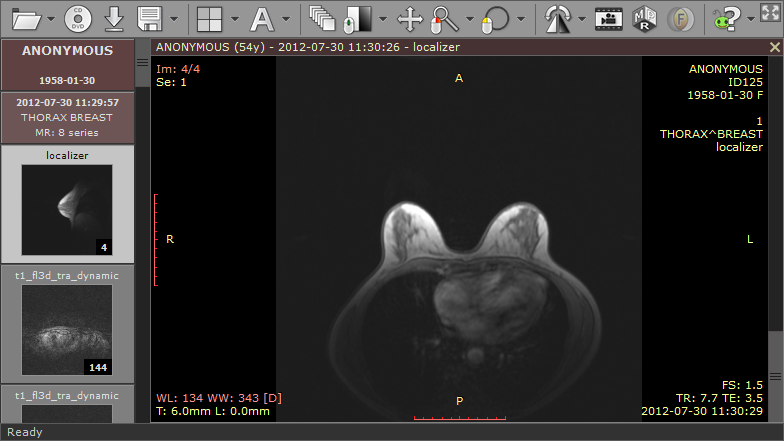Select the ANONYMOUS patient header
Screen dimensions: 784x441
(x=68, y=65)
